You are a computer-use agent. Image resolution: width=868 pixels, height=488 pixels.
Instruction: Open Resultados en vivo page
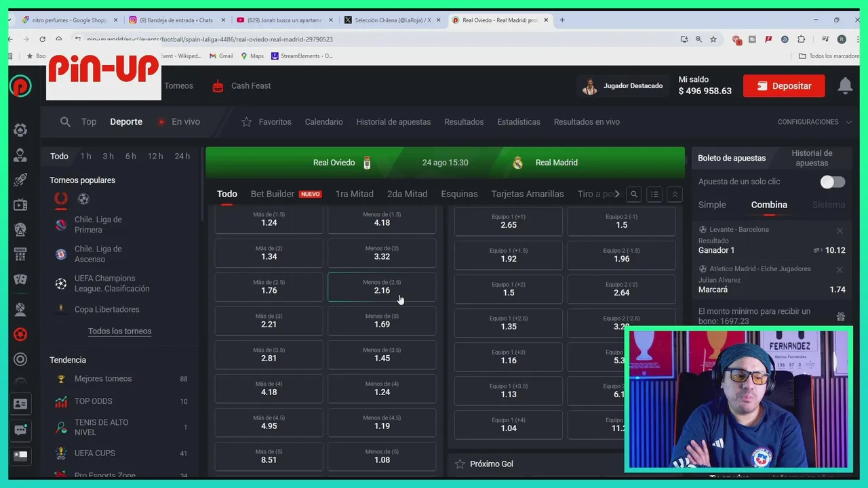coord(587,122)
